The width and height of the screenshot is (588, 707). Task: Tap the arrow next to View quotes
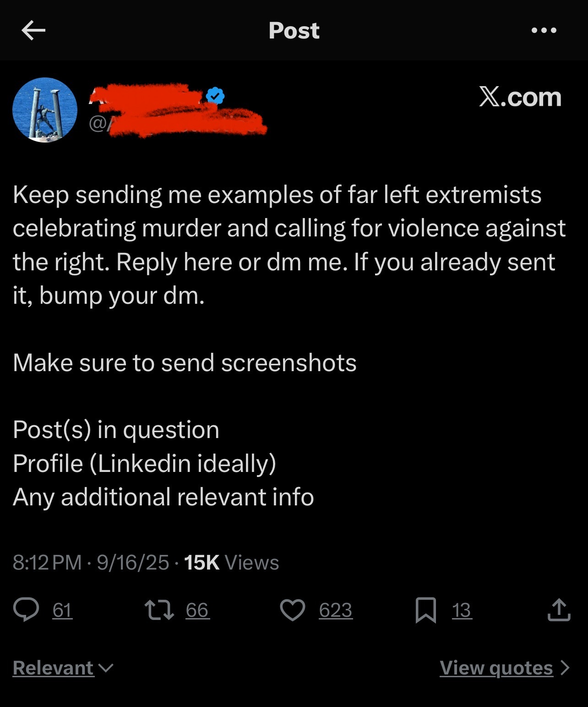[565, 668]
